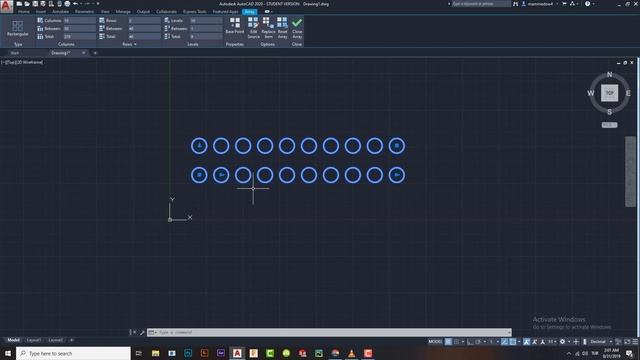
Task: Click the Plot printer quick-access icon
Action: [x=67, y=4]
